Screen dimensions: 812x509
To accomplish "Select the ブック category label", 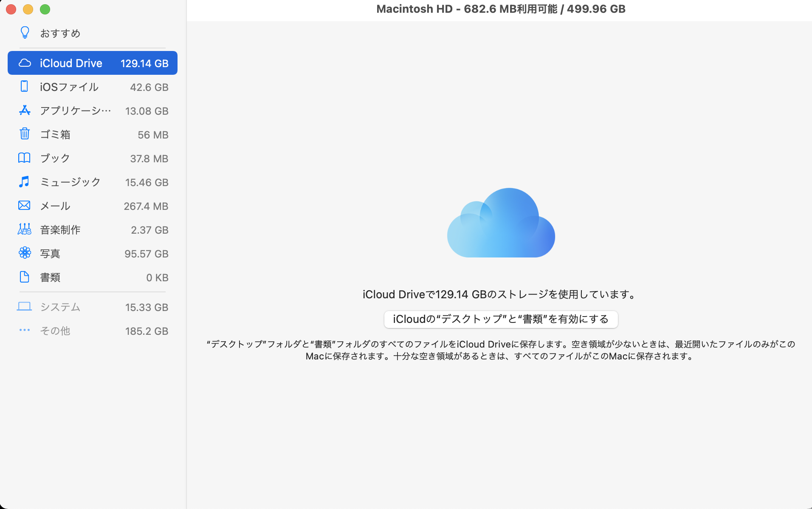I will point(55,158).
